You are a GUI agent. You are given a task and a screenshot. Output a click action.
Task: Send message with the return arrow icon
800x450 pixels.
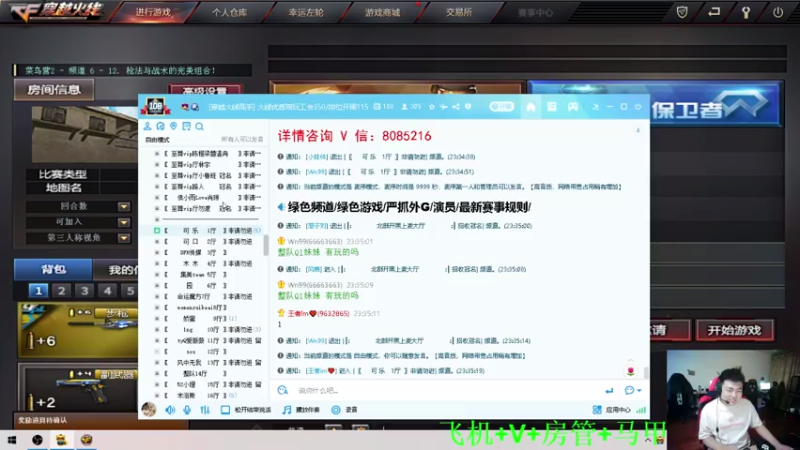(x=609, y=390)
